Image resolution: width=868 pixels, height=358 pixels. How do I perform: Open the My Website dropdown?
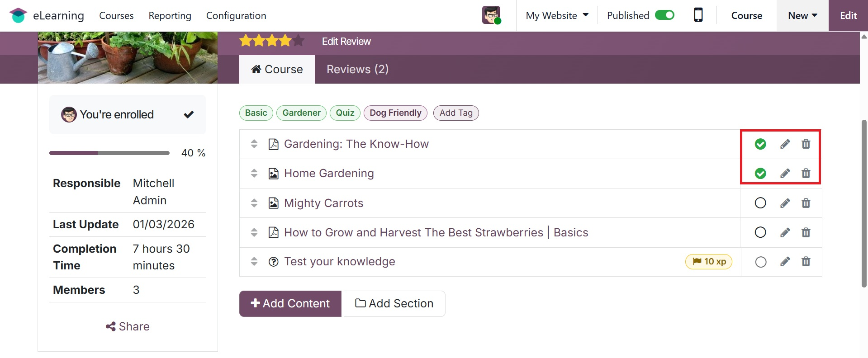557,15
